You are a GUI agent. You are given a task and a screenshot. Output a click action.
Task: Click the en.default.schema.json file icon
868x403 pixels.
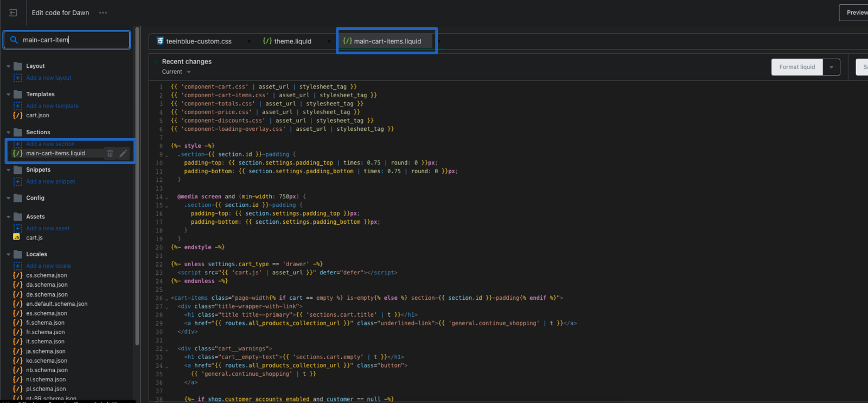pos(17,304)
